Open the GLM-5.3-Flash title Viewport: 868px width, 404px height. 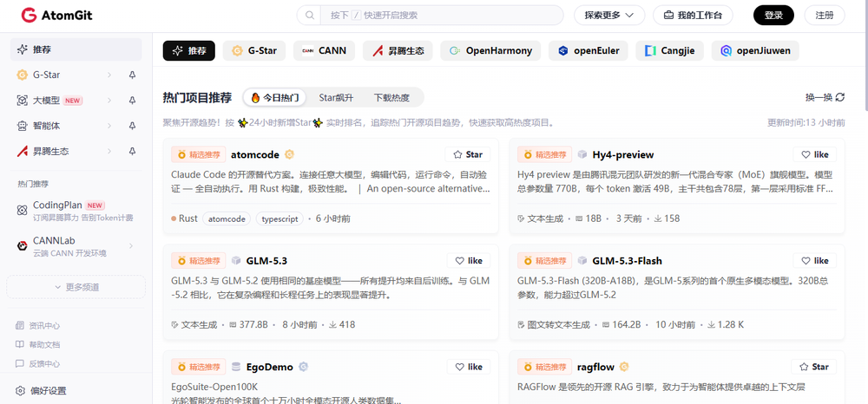point(628,261)
